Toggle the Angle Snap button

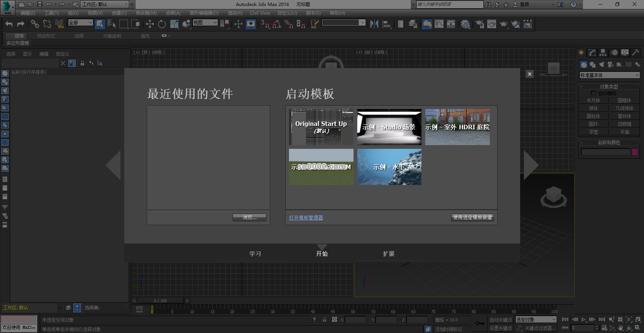click(277, 24)
